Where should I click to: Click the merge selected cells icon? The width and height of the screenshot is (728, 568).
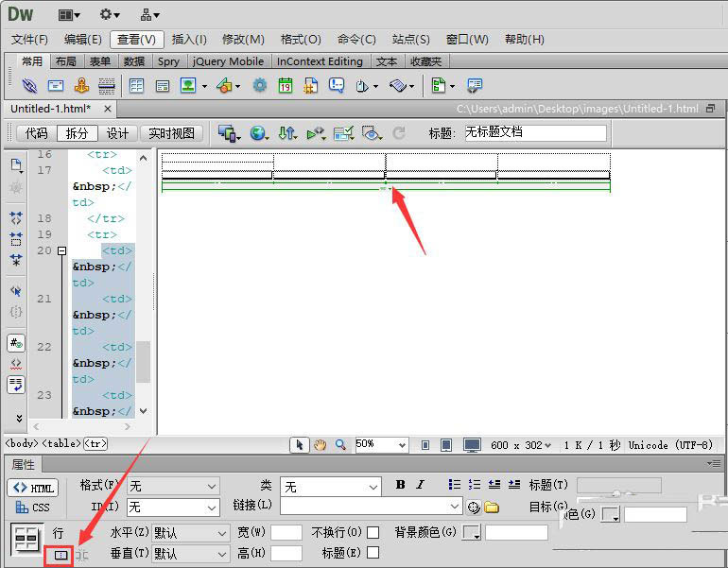pyautogui.click(x=61, y=556)
